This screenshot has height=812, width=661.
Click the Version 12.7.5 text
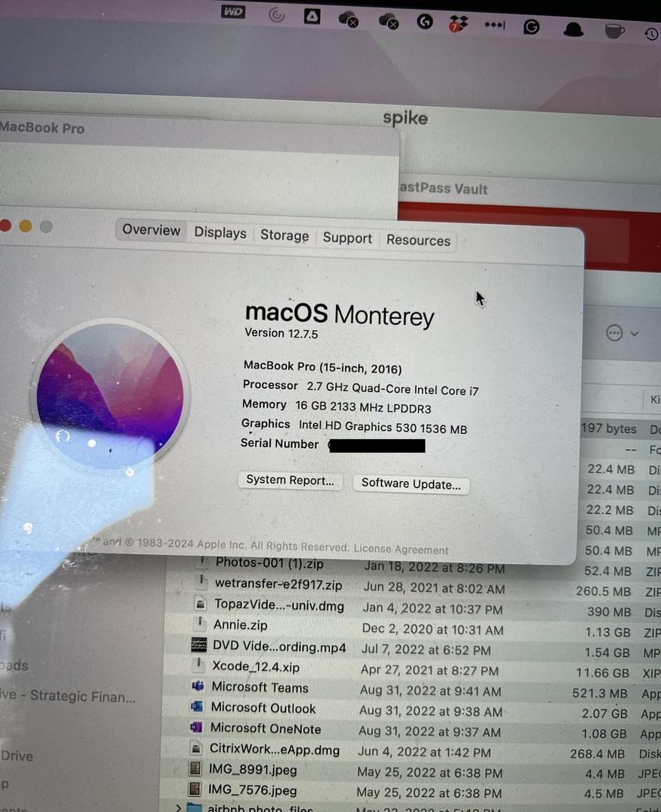click(281, 333)
